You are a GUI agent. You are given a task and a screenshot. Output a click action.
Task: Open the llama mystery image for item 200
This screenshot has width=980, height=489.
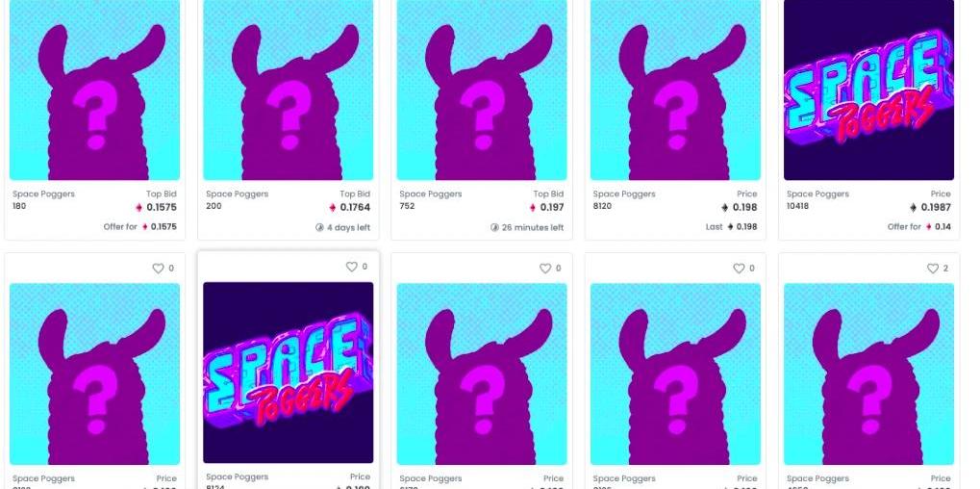289,90
